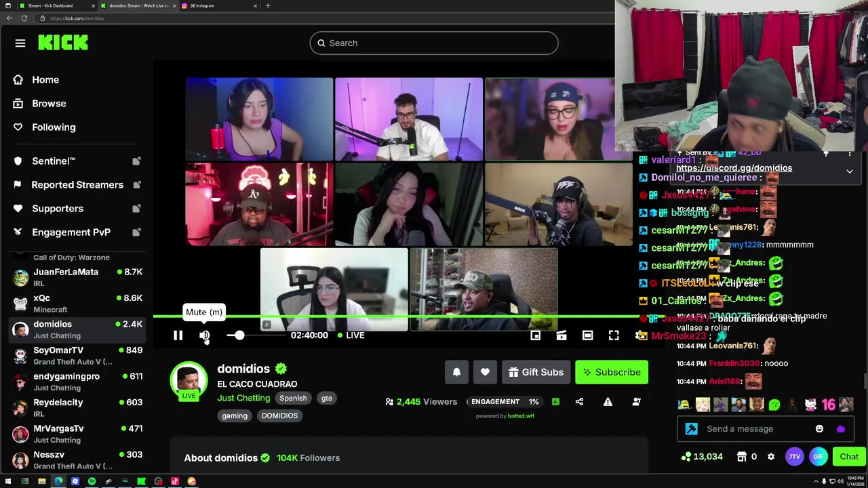The height and width of the screenshot is (488, 868).
Task: Open xQc channel in sidebar
Action: 76,304
